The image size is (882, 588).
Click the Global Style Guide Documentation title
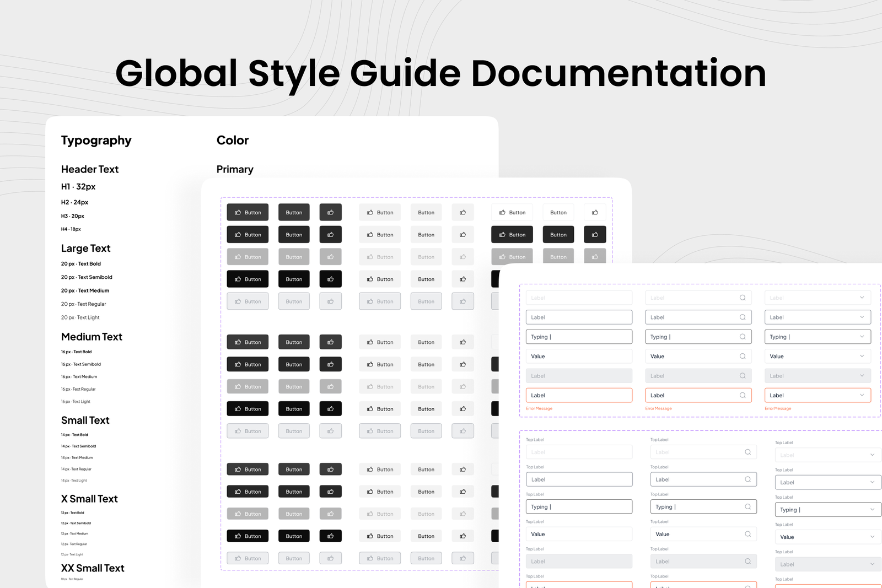click(441, 74)
